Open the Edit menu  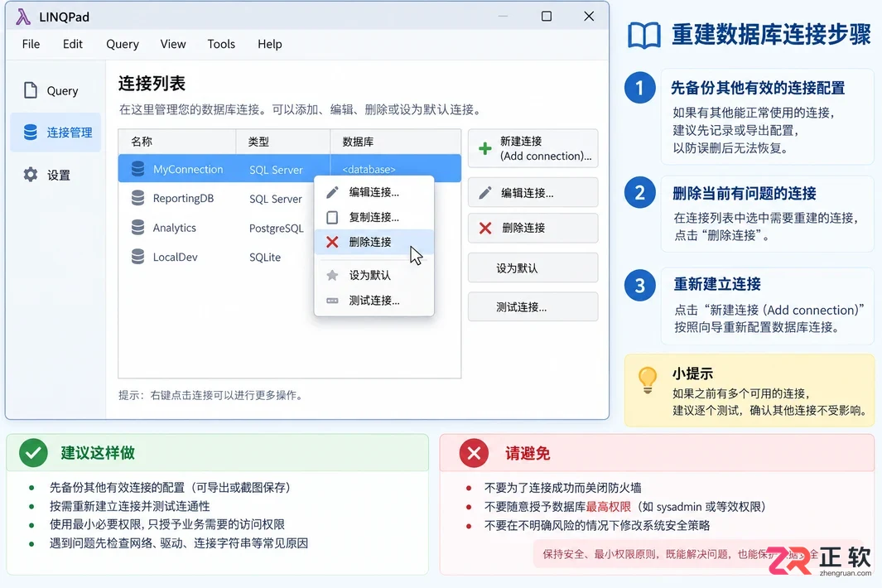pos(73,44)
